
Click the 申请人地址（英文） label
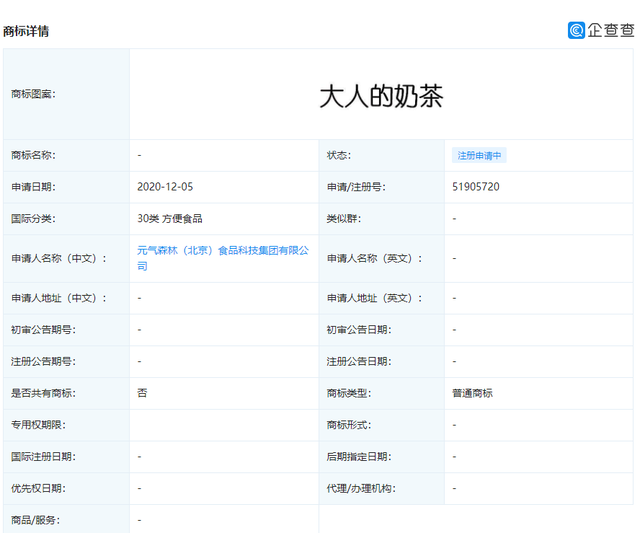point(374,298)
